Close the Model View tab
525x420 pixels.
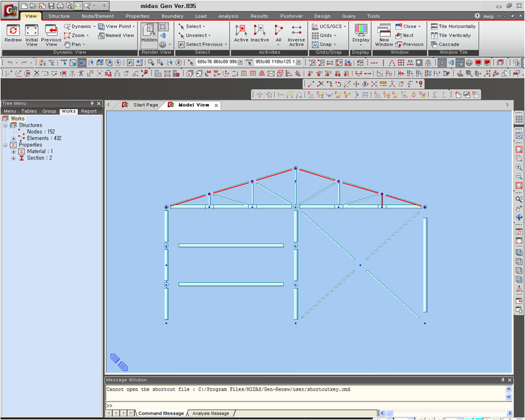click(216, 105)
